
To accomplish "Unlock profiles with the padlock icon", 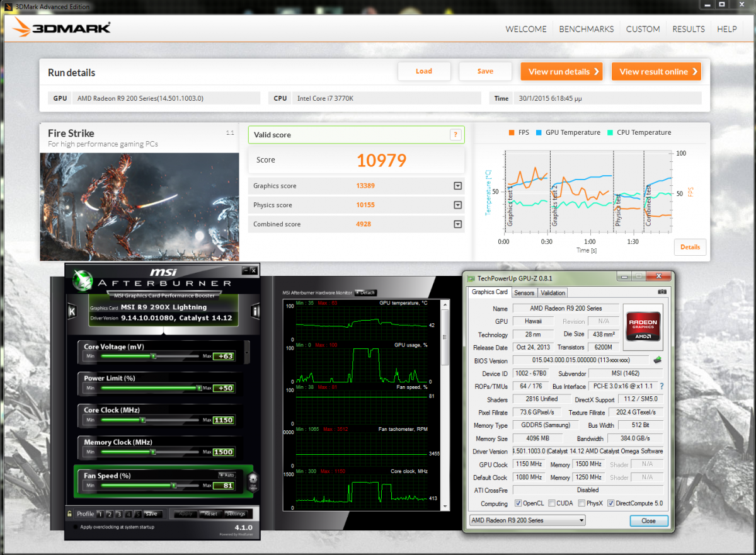I will (70, 514).
